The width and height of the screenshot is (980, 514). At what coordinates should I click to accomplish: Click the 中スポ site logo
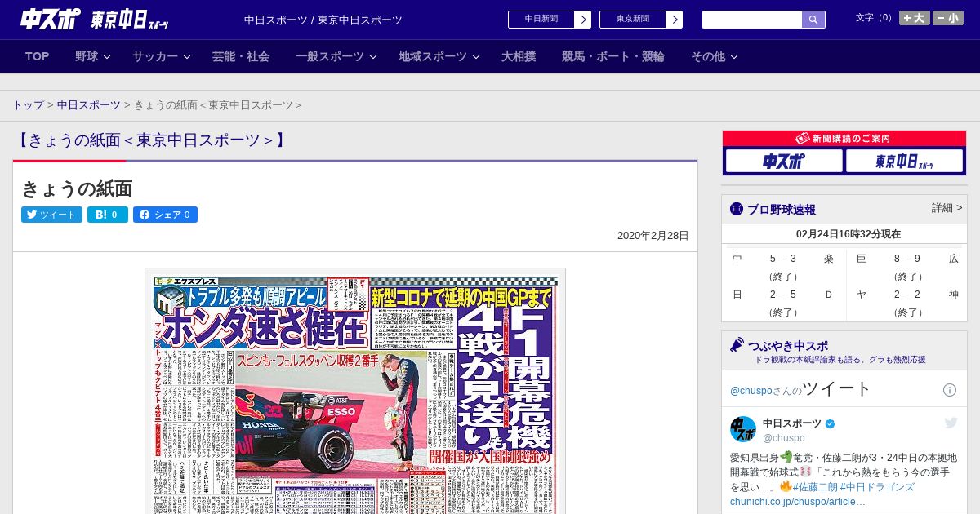coord(51,20)
